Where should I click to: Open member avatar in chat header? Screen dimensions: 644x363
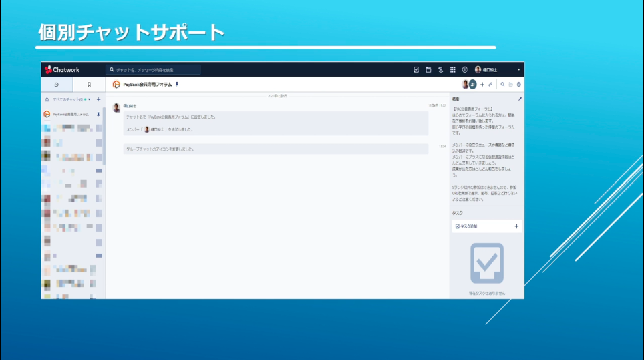[465, 85]
